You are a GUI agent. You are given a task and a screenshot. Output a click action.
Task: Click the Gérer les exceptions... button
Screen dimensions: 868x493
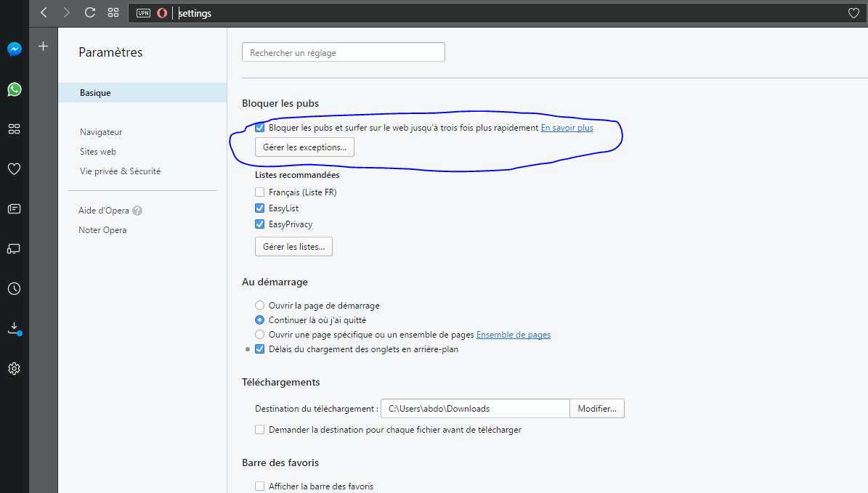tap(304, 147)
